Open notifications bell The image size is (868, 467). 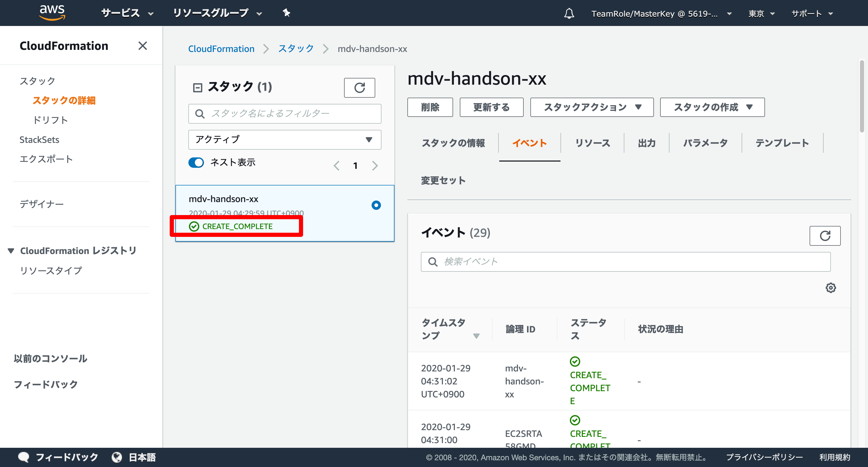click(x=569, y=14)
